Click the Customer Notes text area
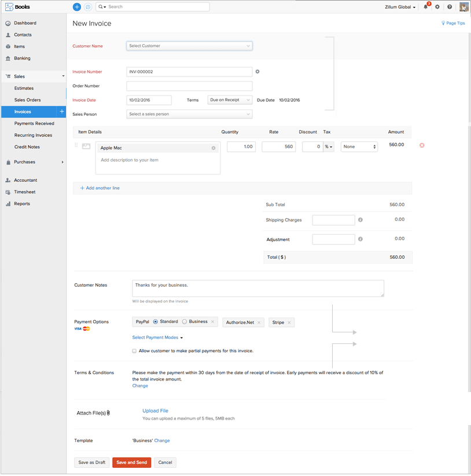Screen dimensions: 471x476 [x=257, y=288]
